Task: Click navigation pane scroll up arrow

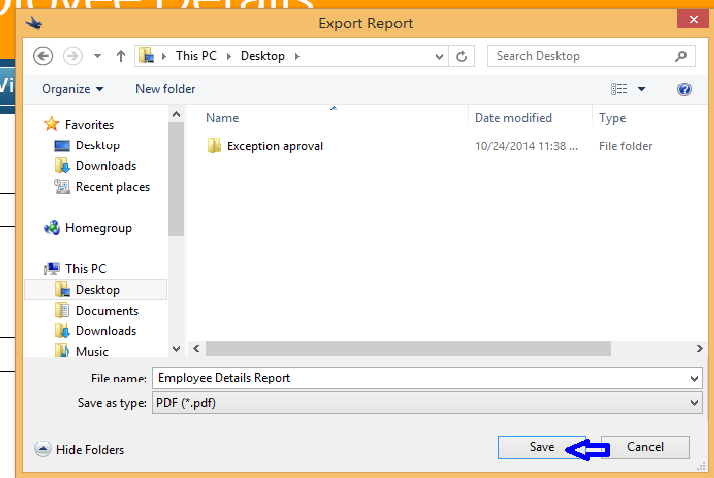Action: click(x=176, y=114)
